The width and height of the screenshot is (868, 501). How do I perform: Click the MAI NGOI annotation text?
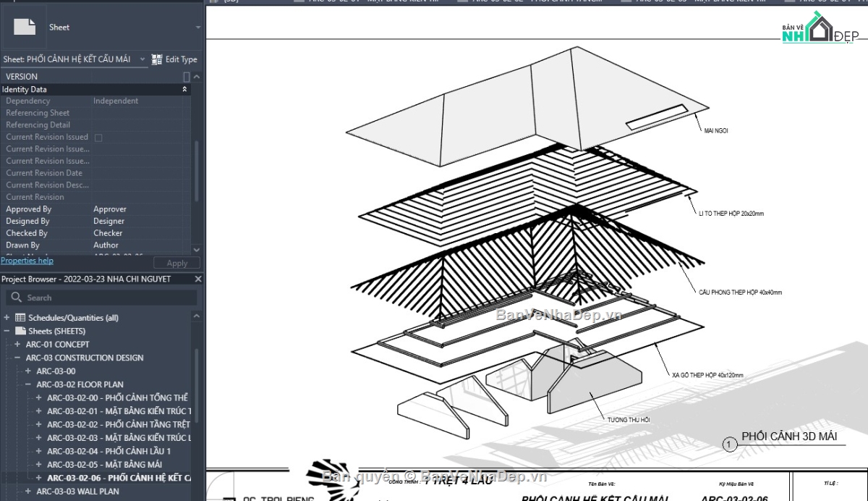pos(716,130)
